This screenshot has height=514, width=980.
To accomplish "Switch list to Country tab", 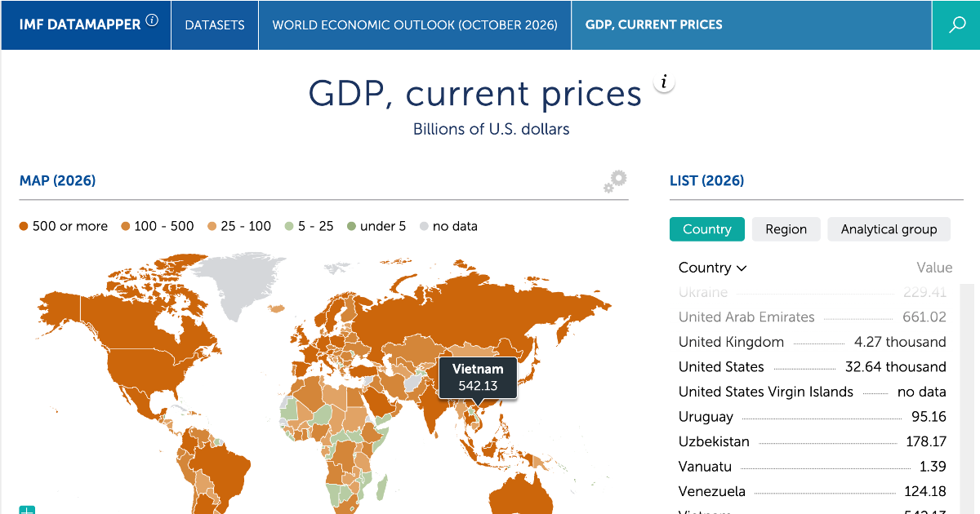I will [x=707, y=229].
